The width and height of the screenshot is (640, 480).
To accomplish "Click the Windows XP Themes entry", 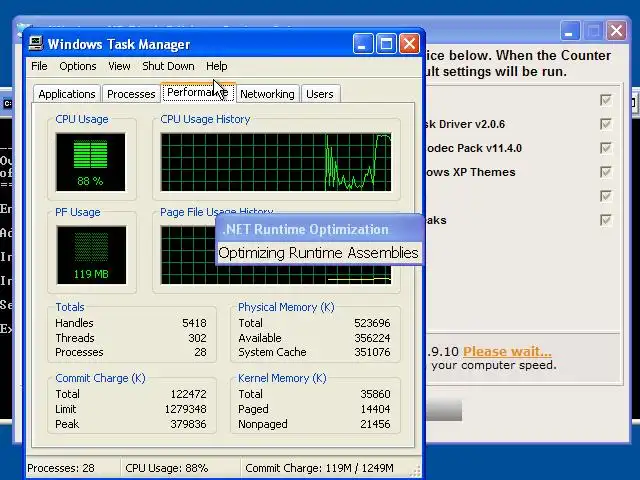I will coord(471,172).
